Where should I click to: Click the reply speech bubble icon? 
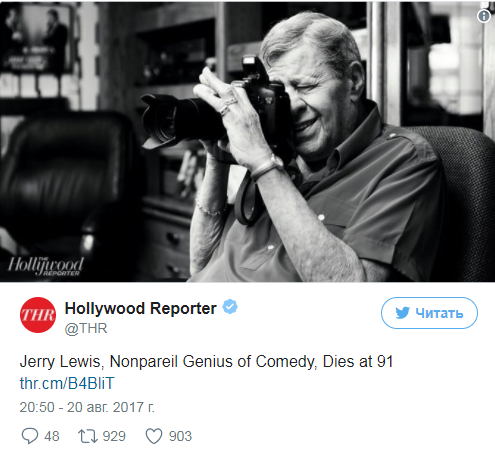30,436
